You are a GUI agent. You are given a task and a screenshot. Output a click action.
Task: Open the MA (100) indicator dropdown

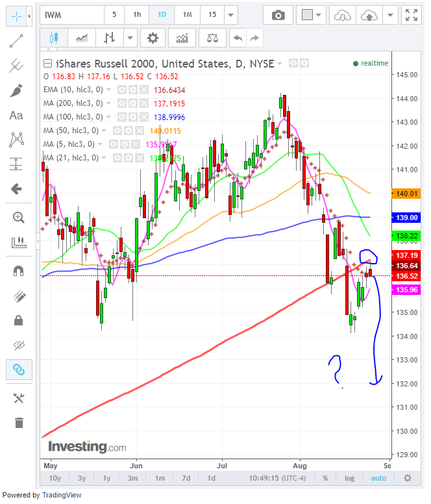(108, 117)
